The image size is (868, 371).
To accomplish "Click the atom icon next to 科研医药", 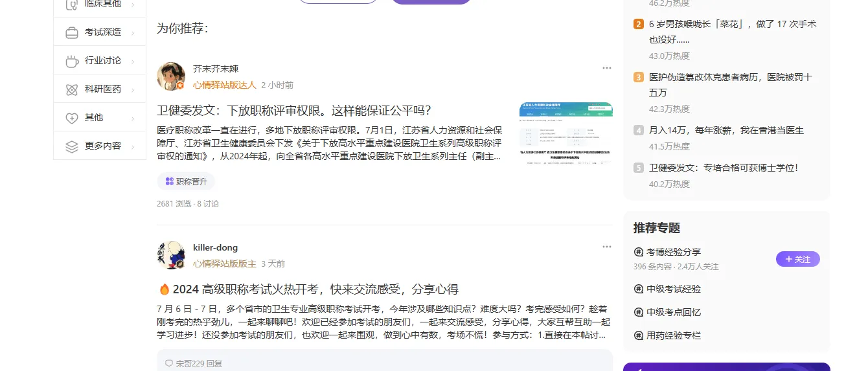I will pyautogui.click(x=72, y=89).
